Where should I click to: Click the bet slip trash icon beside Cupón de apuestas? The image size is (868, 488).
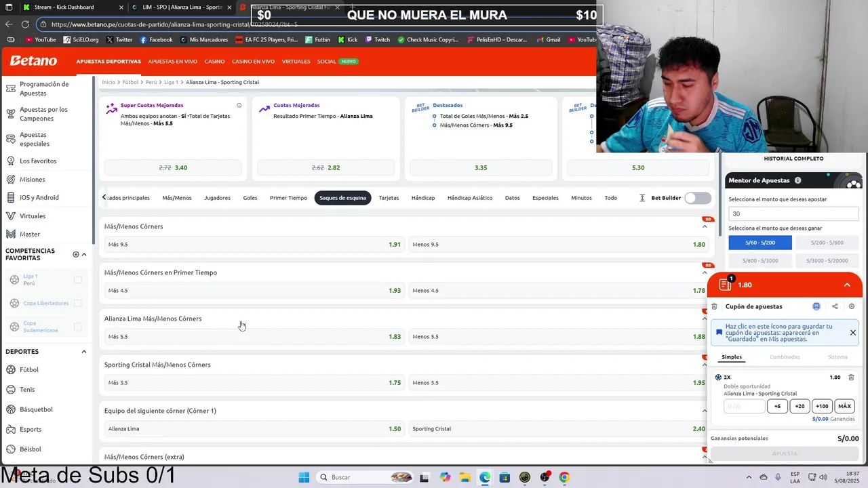click(x=714, y=306)
